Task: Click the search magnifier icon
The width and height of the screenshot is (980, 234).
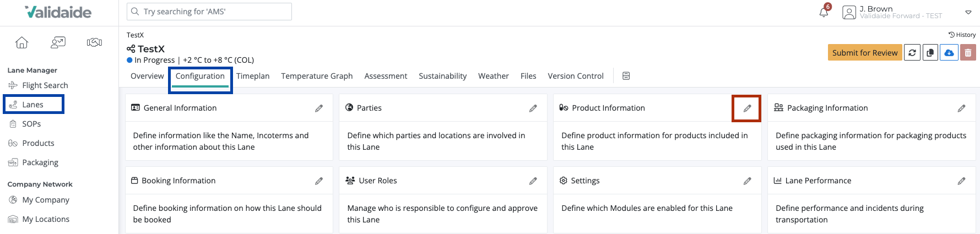Action: point(135,12)
